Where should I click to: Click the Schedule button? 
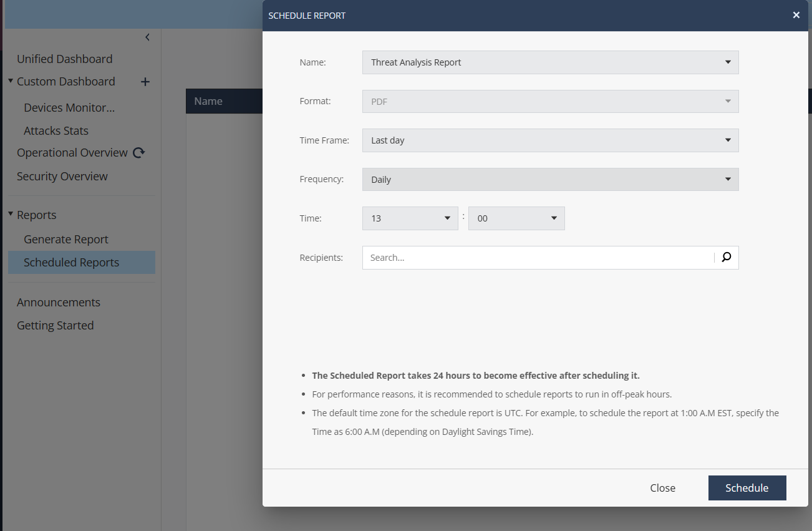(x=747, y=488)
